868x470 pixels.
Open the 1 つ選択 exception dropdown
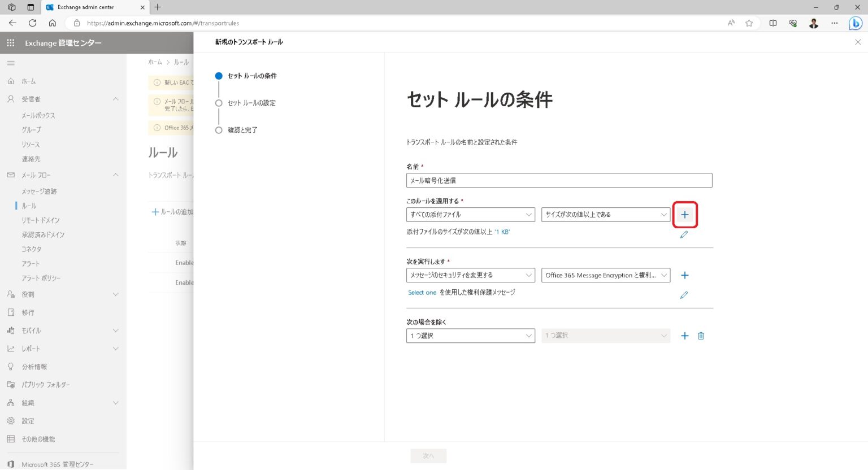(x=470, y=336)
